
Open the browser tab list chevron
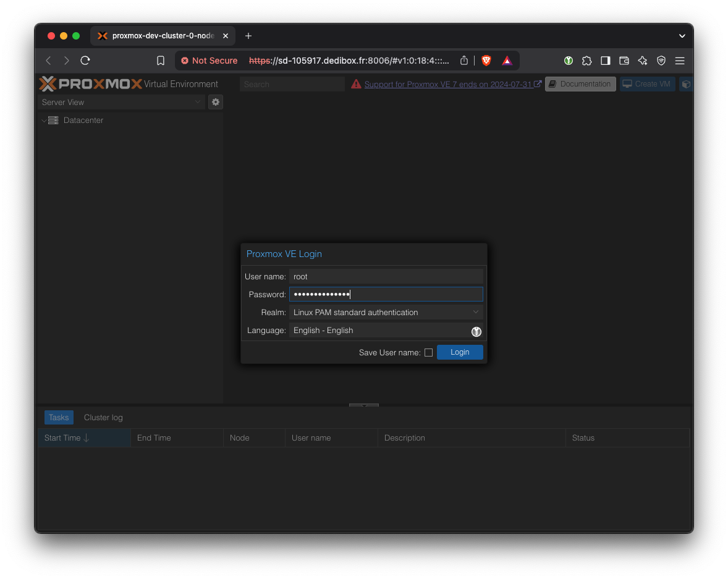point(682,36)
